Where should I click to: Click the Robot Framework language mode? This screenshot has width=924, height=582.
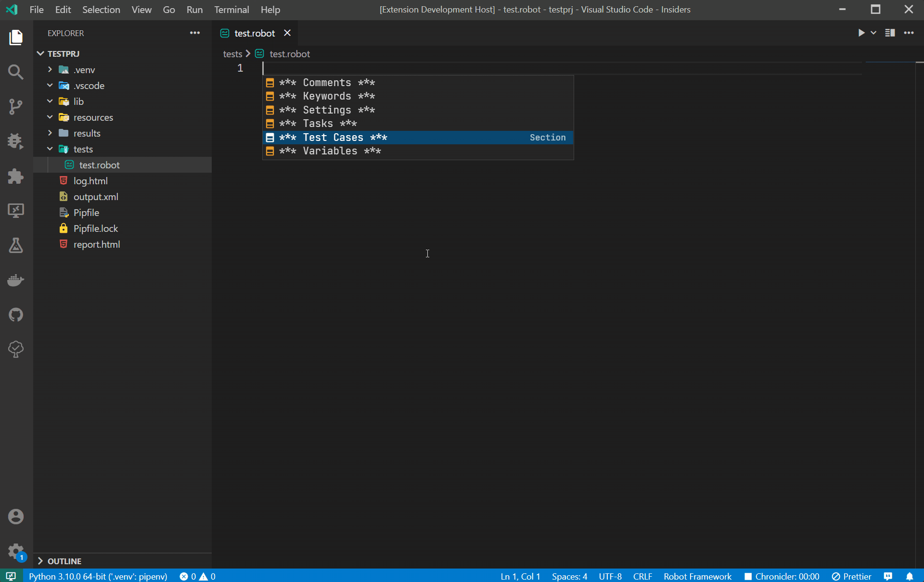pyautogui.click(x=697, y=576)
